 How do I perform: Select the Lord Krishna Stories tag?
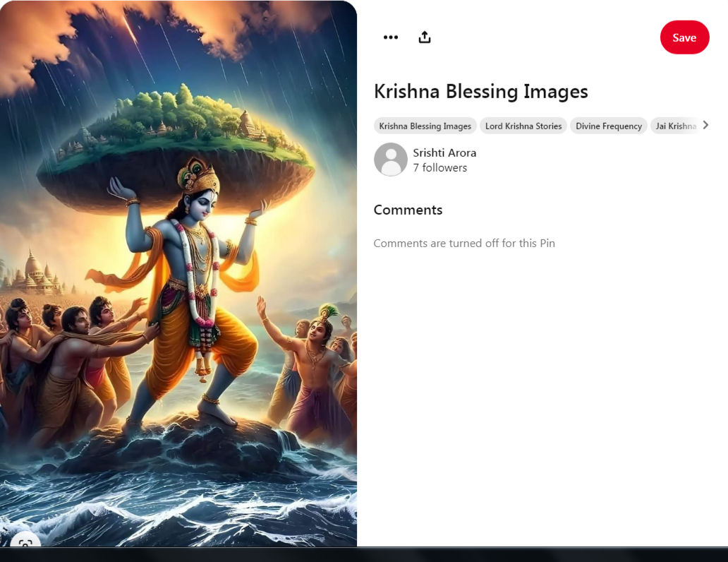tap(523, 126)
